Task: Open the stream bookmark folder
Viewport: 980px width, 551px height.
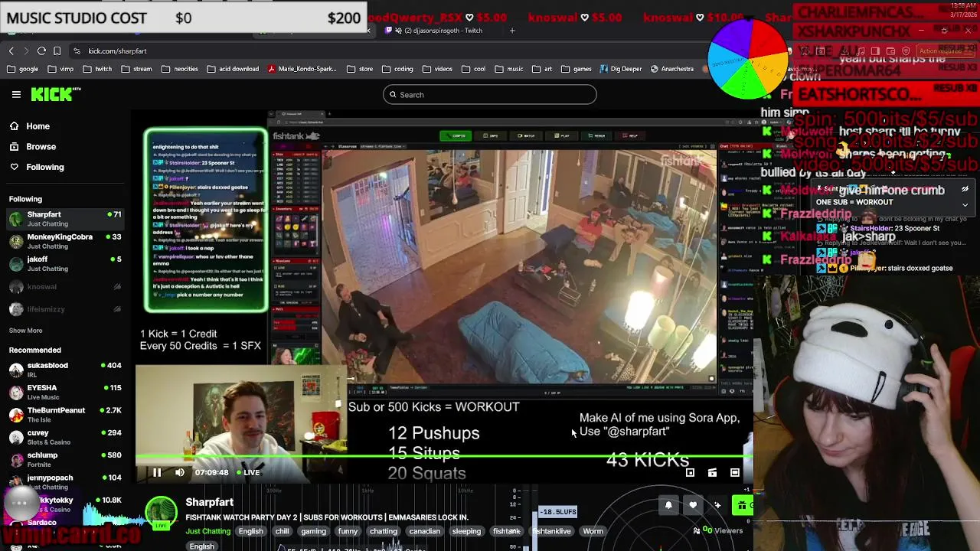Action: [136, 69]
